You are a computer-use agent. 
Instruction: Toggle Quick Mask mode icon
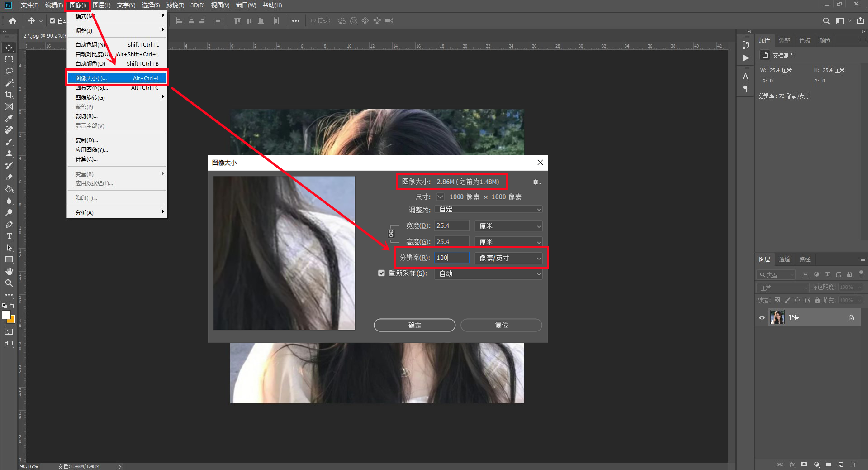pos(9,332)
